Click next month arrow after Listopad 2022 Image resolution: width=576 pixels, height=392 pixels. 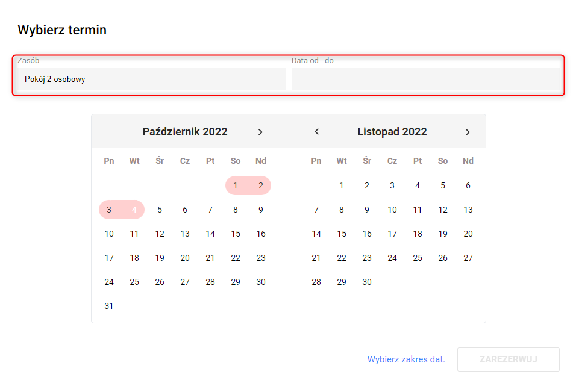[468, 132]
